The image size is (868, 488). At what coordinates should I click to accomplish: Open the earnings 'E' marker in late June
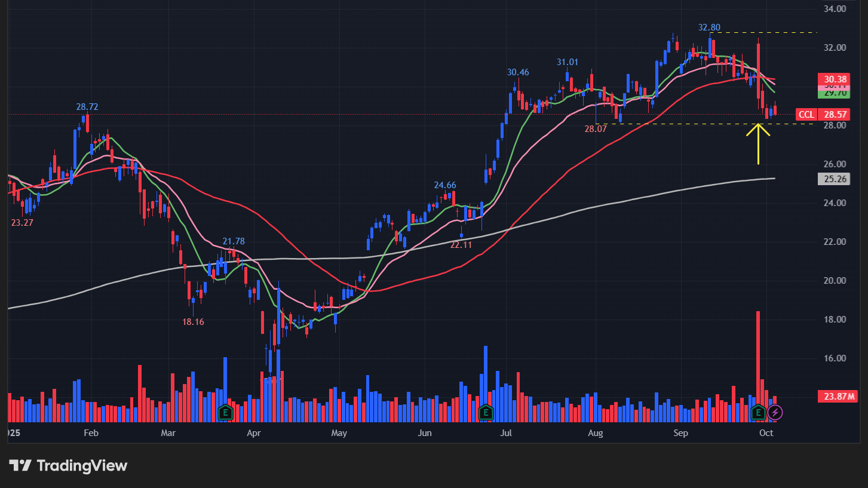pos(486,412)
